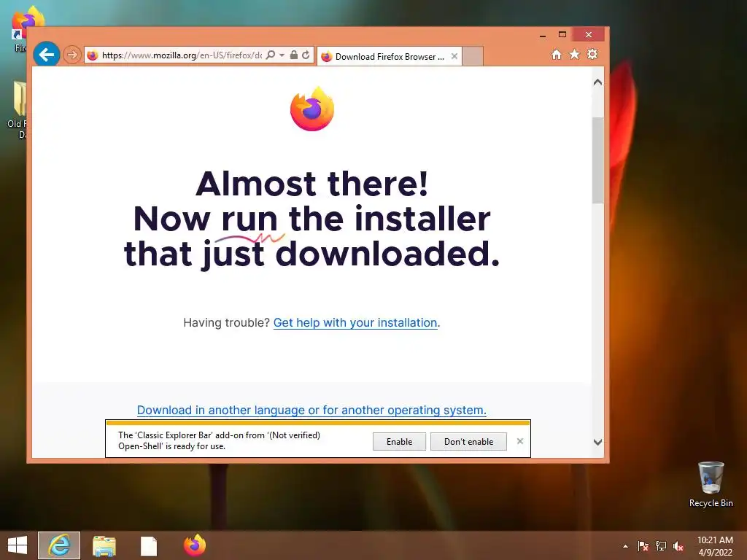The width and height of the screenshot is (747, 560).
Task: Maximize the Internet Explorer window
Action: point(562,35)
